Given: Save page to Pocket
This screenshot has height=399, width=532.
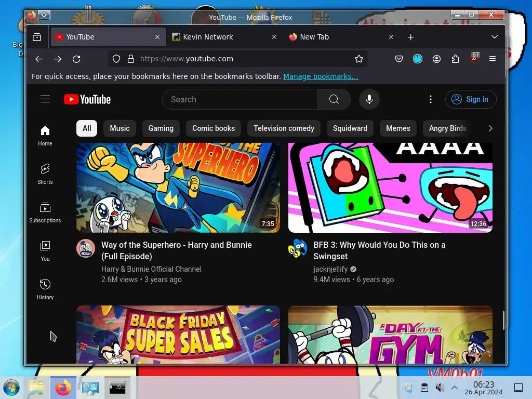Looking at the screenshot, I should (399, 59).
